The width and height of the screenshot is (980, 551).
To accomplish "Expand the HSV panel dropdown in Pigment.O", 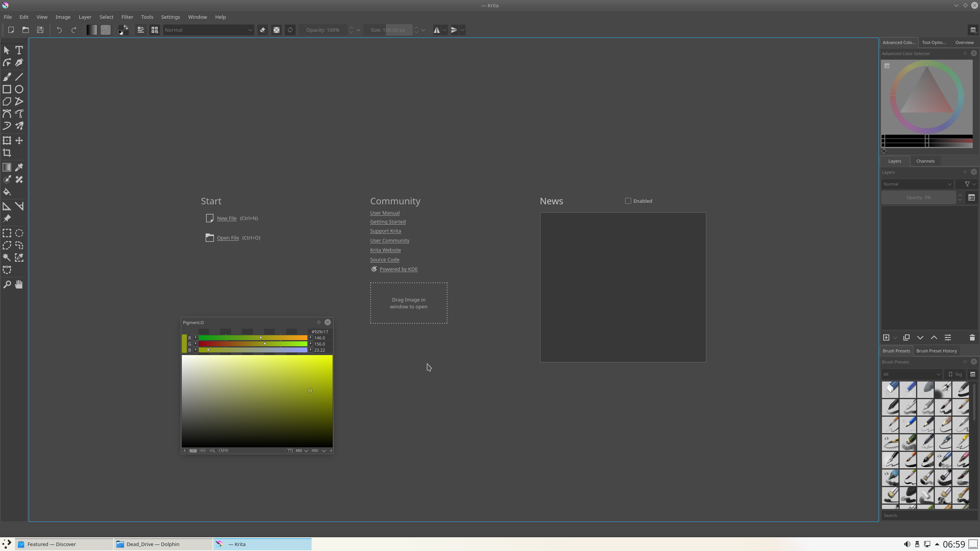I will point(318,451).
